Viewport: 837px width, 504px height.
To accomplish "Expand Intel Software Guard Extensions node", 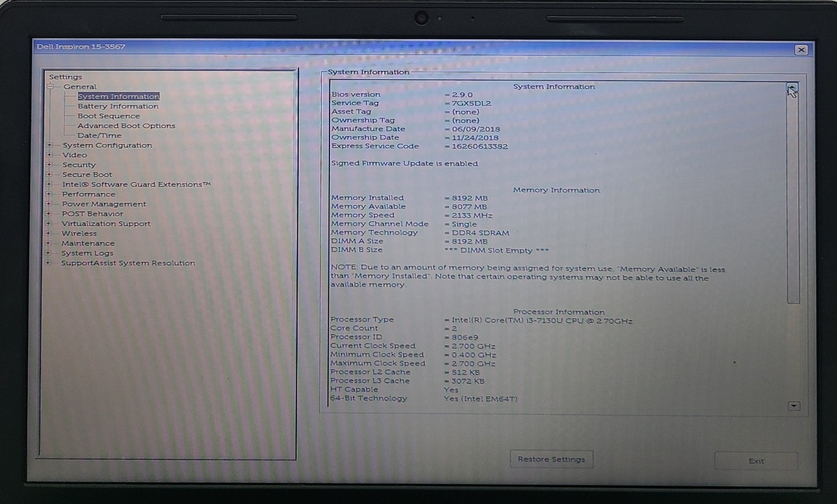I will point(49,184).
